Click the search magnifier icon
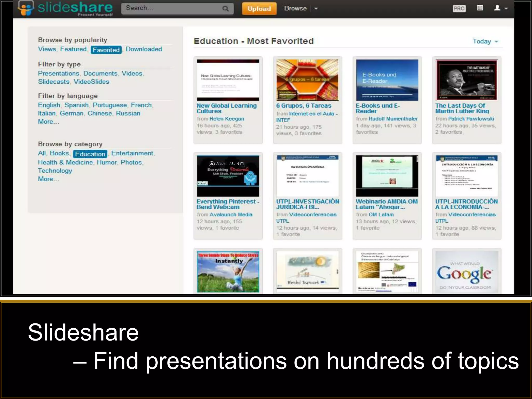The image size is (532, 399). pyautogui.click(x=225, y=9)
